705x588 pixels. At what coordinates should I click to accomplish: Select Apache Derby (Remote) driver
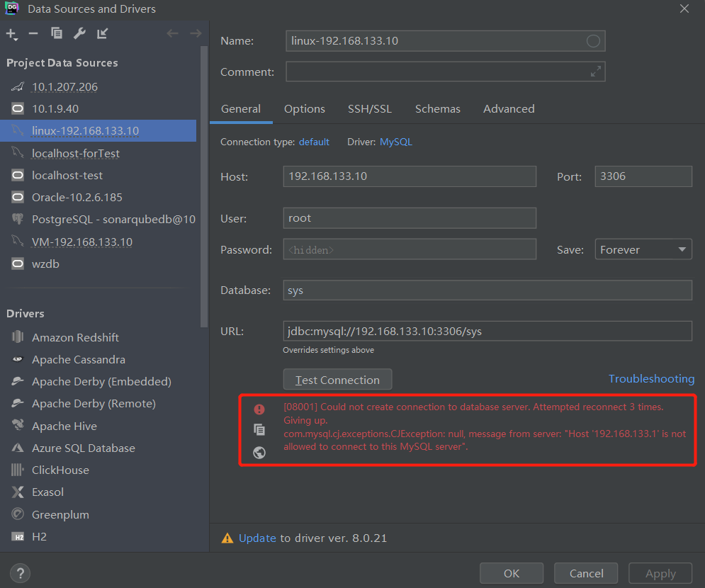point(94,403)
